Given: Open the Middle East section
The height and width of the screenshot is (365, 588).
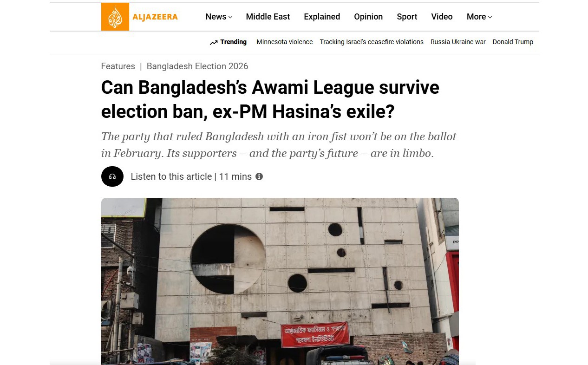Looking at the screenshot, I should pyautogui.click(x=268, y=17).
